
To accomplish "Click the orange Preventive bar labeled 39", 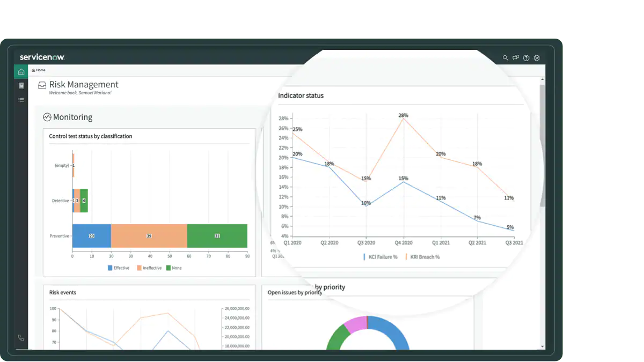I will [149, 236].
